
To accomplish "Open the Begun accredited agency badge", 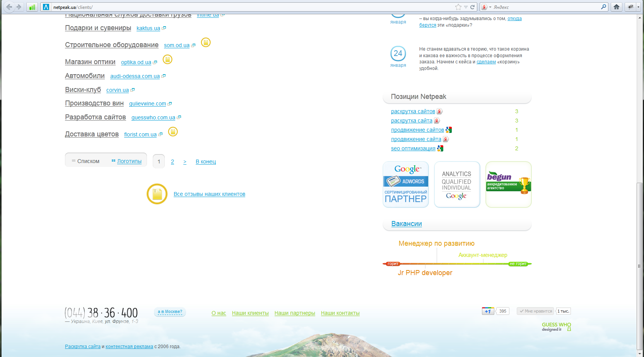I will tap(509, 184).
